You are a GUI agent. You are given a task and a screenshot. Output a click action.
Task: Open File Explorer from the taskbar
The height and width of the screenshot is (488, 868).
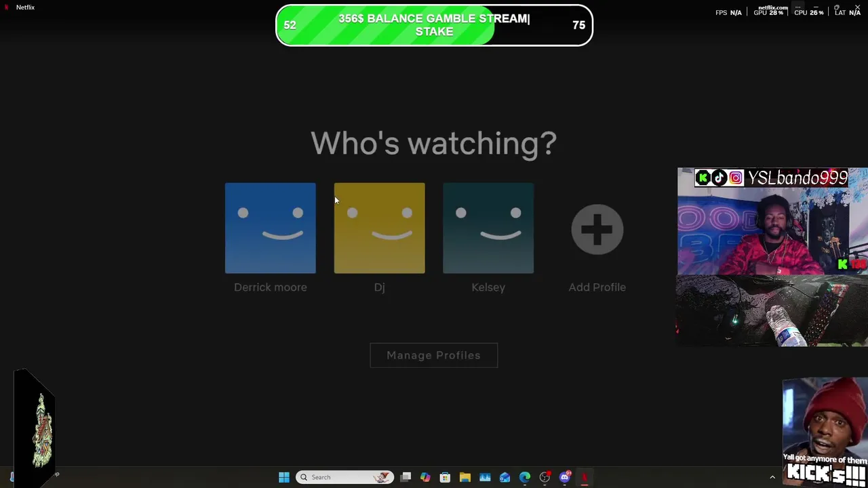465,477
